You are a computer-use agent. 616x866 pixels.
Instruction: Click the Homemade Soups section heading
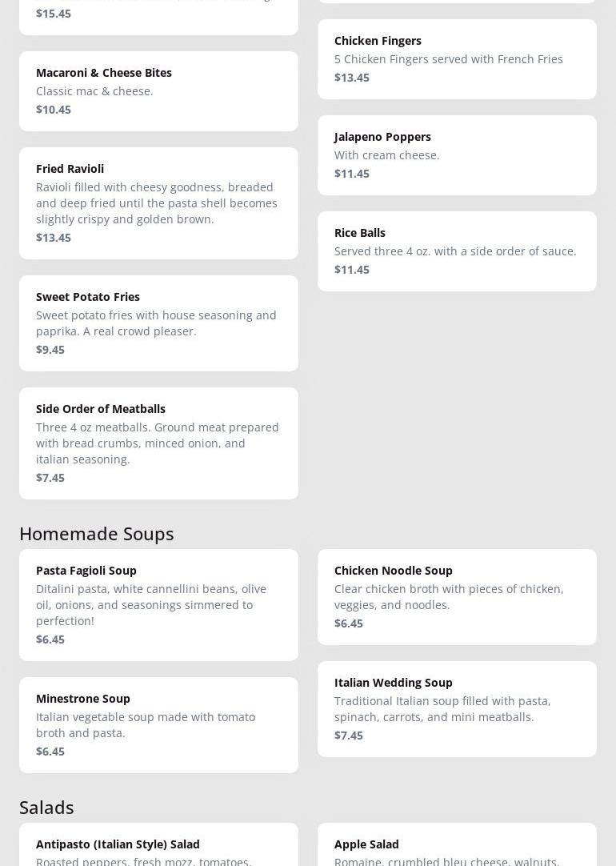pos(96,533)
